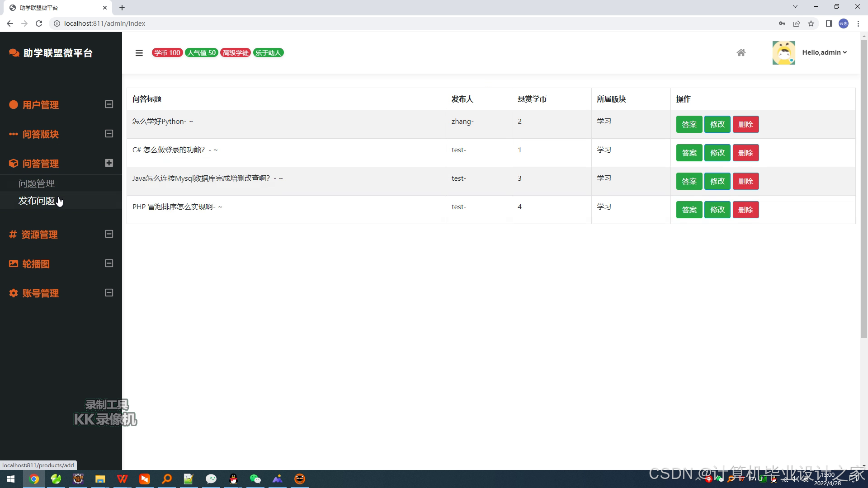Delete the PHP 冒泡排序 question

pos(745,210)
